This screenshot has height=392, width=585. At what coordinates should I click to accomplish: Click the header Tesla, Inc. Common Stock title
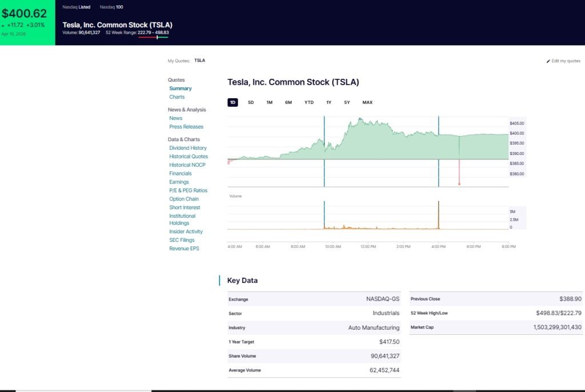(117, 25)
